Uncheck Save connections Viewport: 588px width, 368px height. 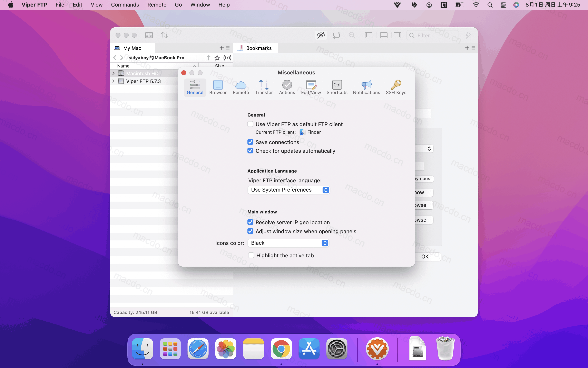point(250,142)
